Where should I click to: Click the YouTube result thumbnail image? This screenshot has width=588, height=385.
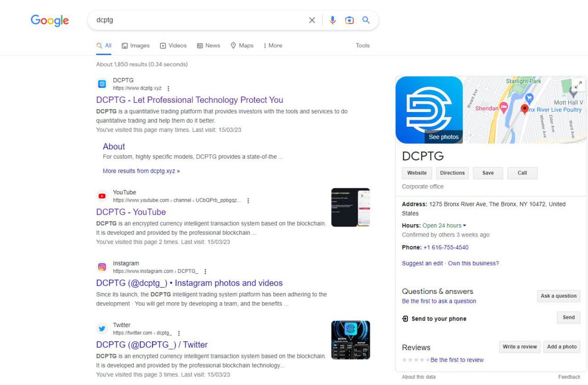[x=350, y=207]
